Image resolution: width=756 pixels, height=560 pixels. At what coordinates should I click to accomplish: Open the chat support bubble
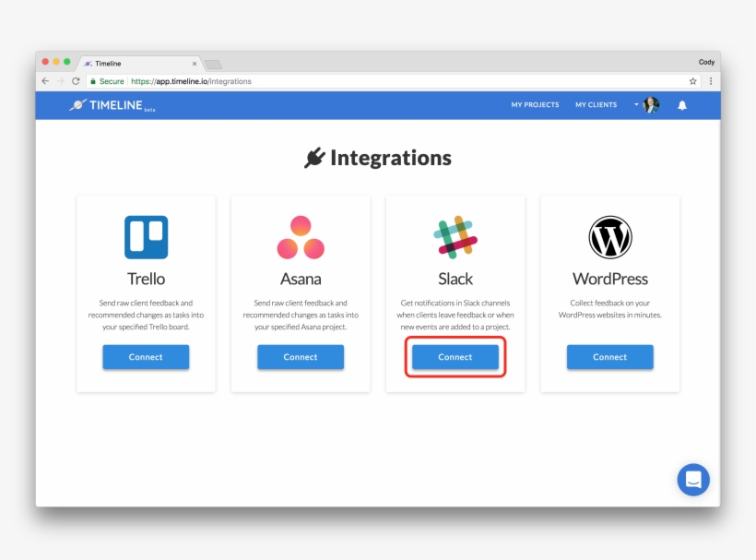pos(692,480)
